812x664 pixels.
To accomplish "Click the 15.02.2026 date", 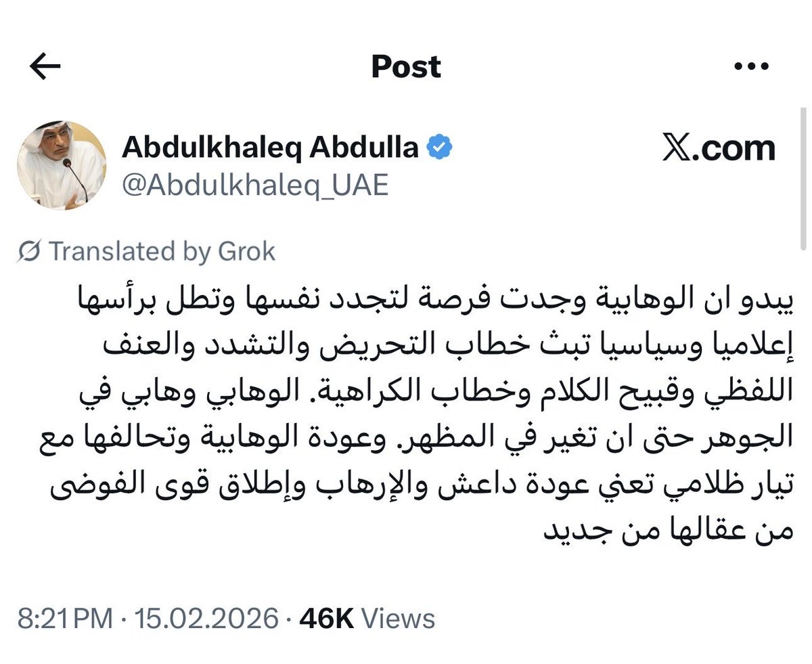I will tap(206, 619).
